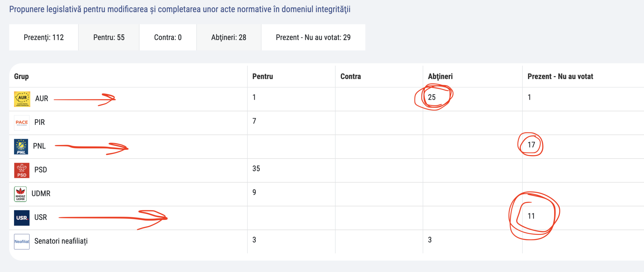The width and height of the screenshot is (644, 272).
Task: Open the legislative proposal title link
Action: tap(180, 9)
